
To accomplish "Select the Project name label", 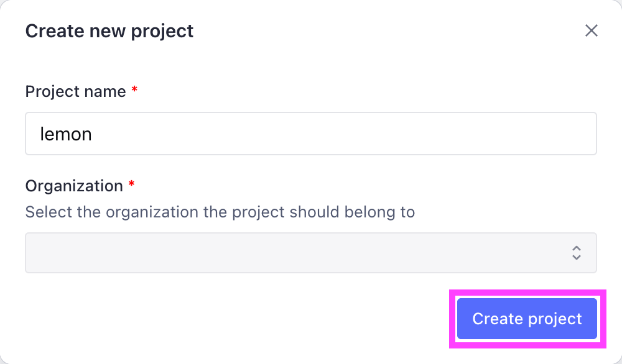I will (x=76, y=91).
